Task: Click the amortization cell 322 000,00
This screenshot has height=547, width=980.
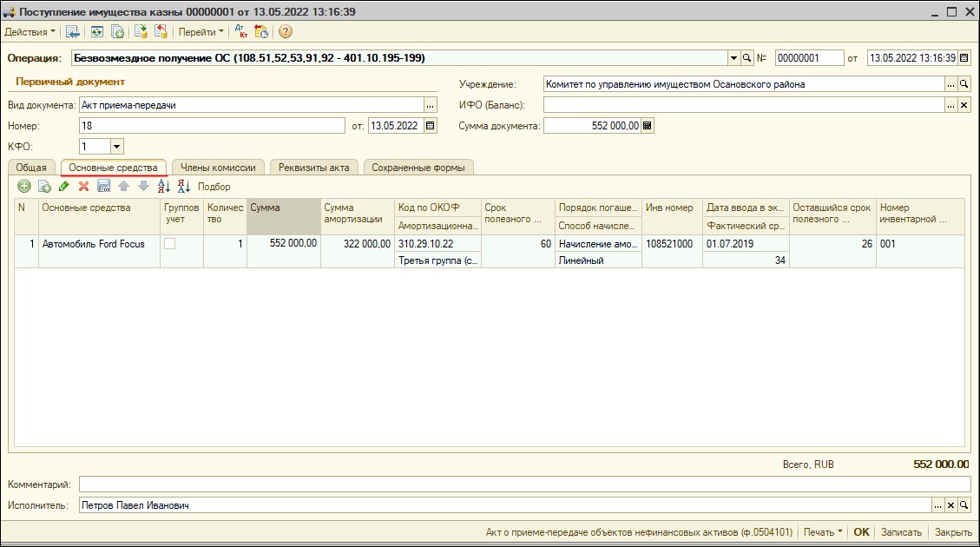Action: click(358, 251)
